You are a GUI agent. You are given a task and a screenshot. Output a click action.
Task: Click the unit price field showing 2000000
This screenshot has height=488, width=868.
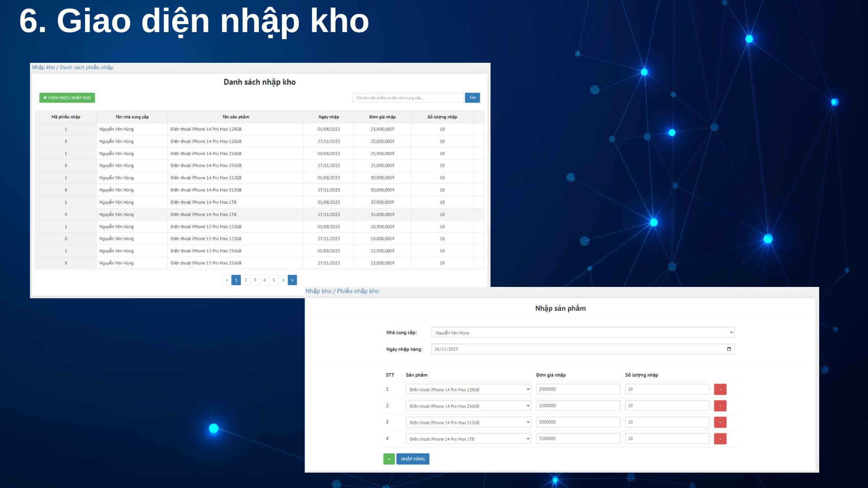577,389
